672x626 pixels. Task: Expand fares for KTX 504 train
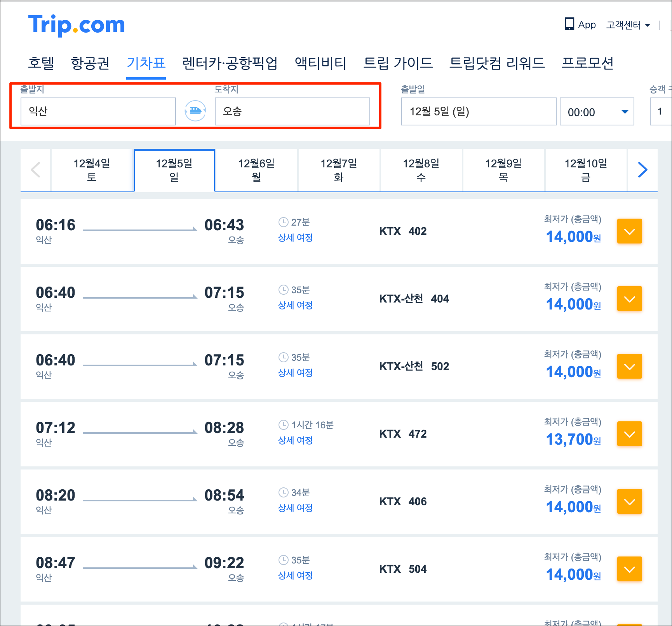629,569
